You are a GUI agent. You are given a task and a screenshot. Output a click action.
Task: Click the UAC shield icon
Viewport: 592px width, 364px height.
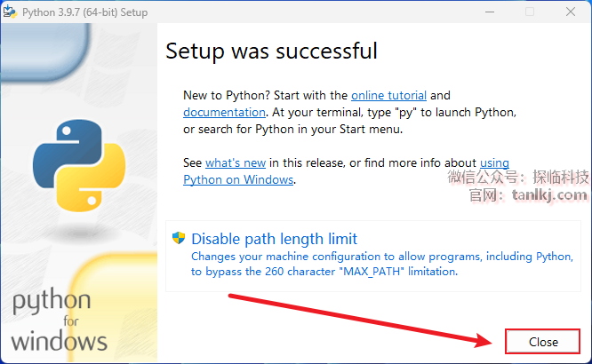pos(179,238)
